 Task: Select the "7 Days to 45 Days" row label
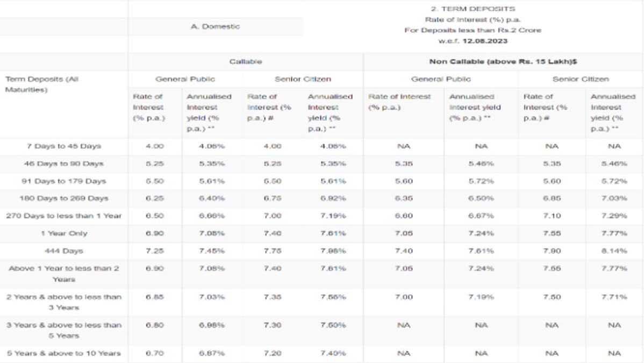pyautogui.click(x=63, y=146)
